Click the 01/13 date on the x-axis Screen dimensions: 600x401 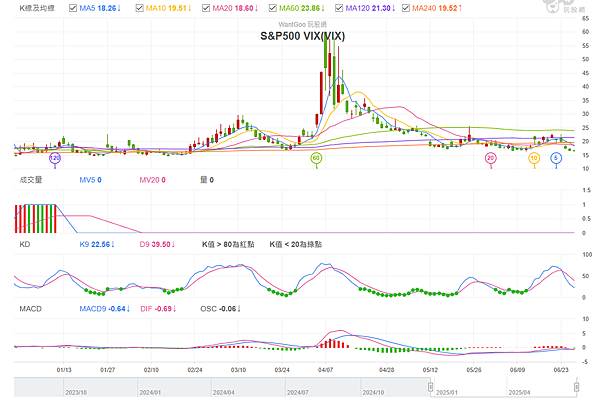pyautogui.click(x=64, y=370)
